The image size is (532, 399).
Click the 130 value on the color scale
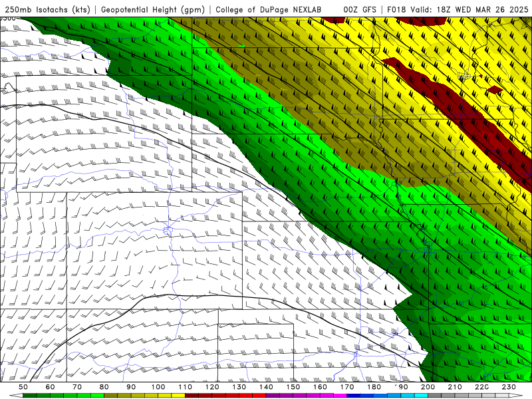pyautogui.click(x=239, y=387)
